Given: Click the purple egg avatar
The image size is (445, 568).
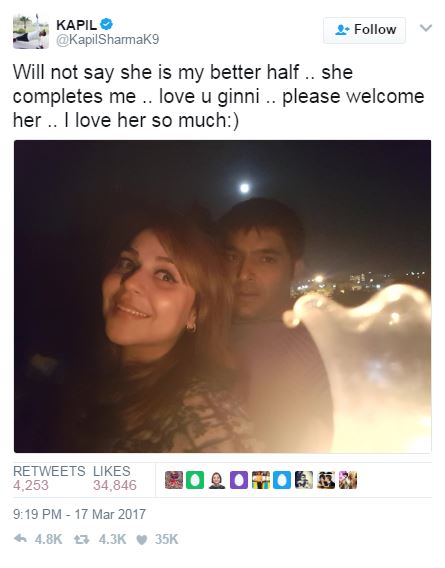Looking at the screenshot, I should (x=239, y=480).
